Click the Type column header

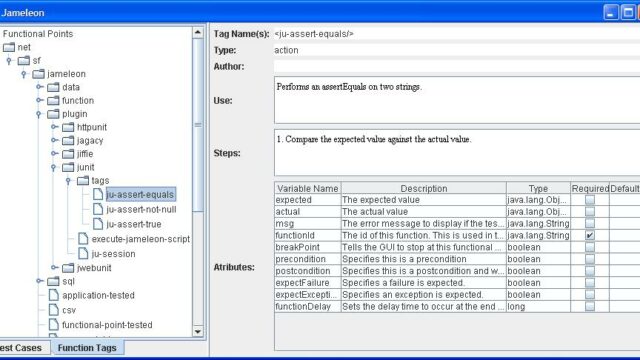tap(538, 189)
